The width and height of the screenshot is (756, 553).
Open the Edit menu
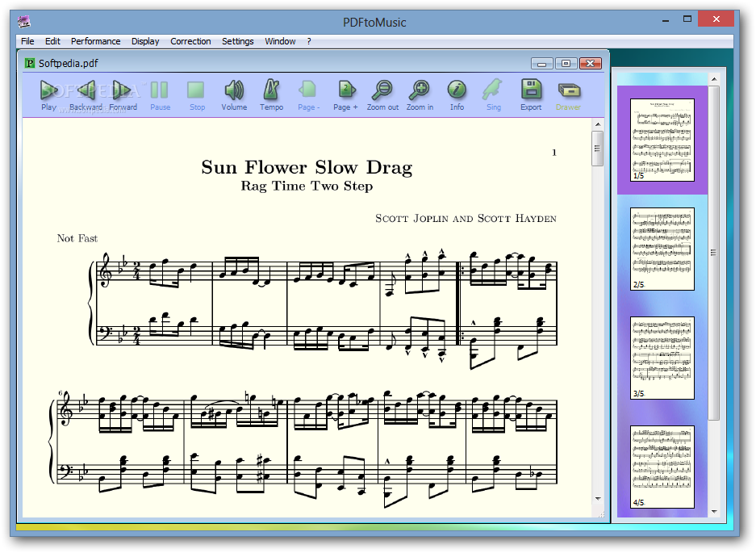pyautogui.click(x=52, y=41)
